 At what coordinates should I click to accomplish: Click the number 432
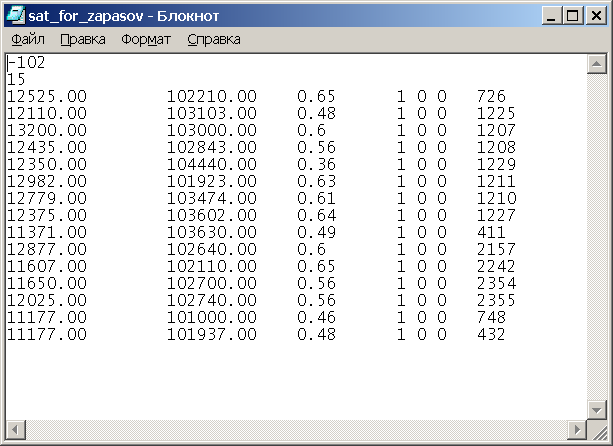pos(491,335)
